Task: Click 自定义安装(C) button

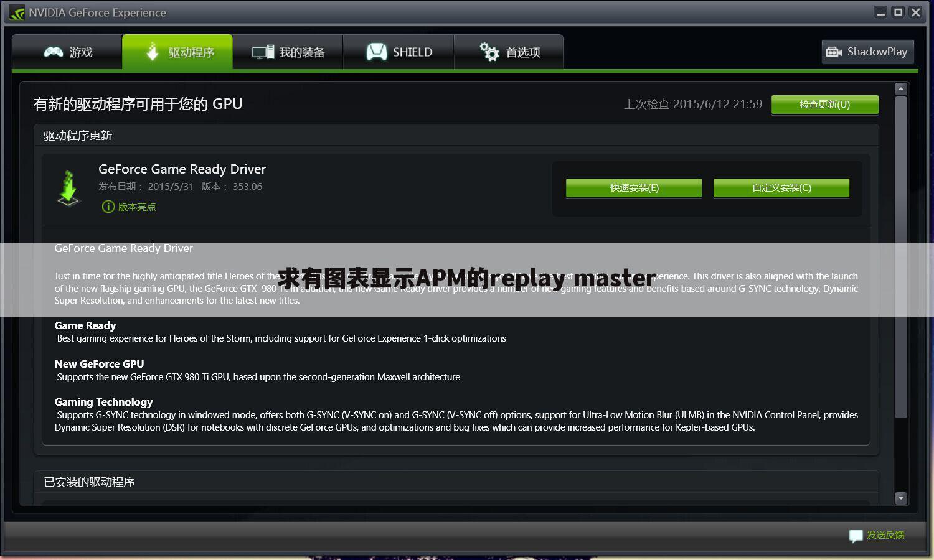Action: click(x=781, y=188)
